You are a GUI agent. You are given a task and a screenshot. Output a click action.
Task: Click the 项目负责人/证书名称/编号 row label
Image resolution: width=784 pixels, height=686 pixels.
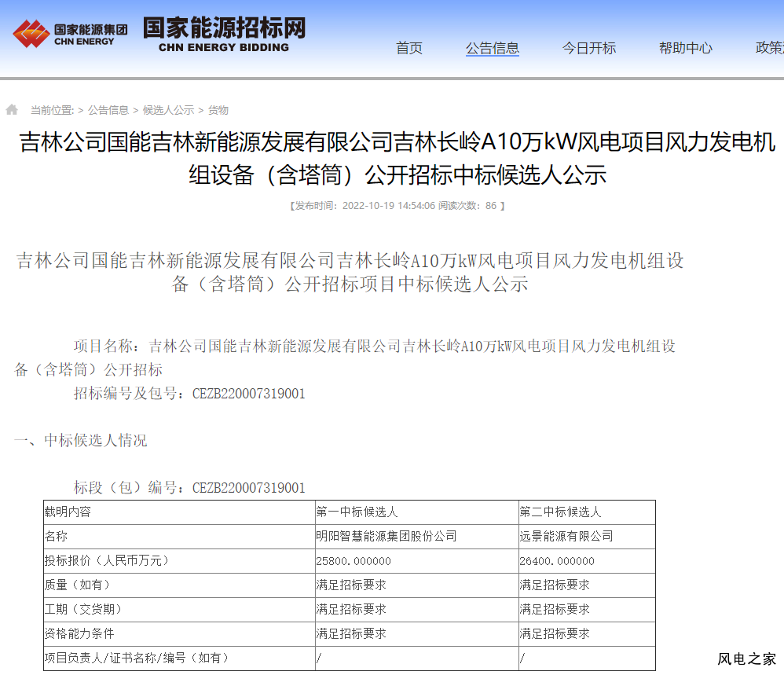[x=179, y=658]
